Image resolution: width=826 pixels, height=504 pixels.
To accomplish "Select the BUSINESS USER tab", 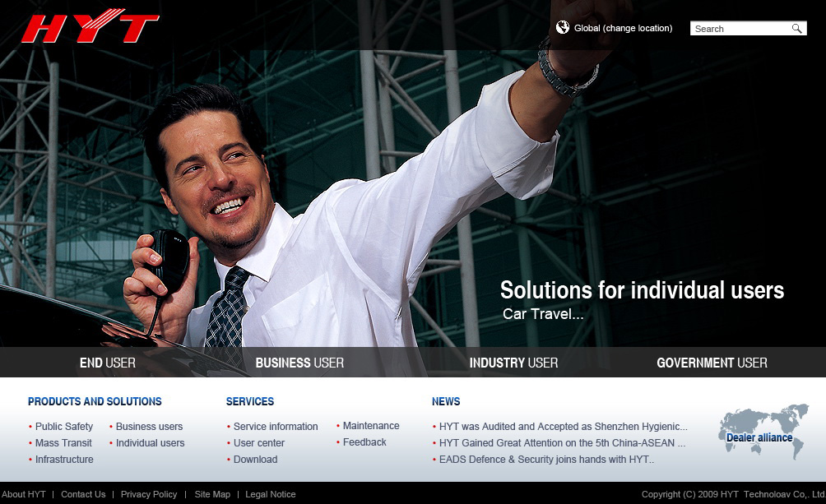I will [299, 363].
